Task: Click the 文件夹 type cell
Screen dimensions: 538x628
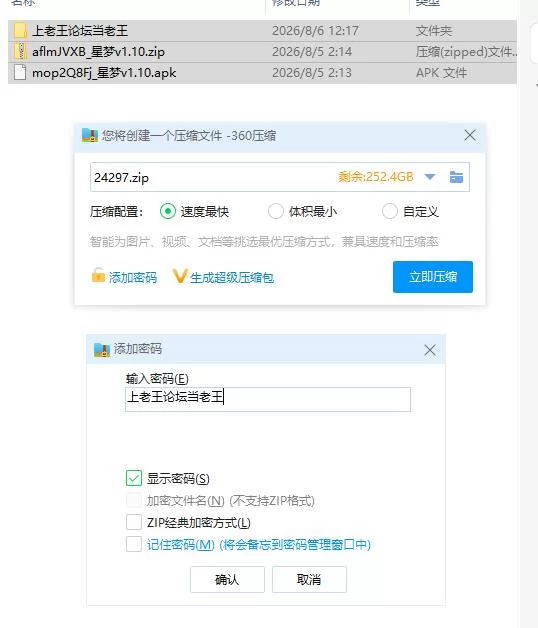Action: point(433,31)
